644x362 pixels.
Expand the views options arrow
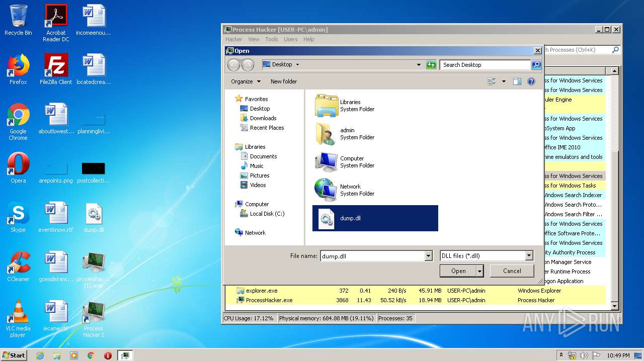click(504, 81)
